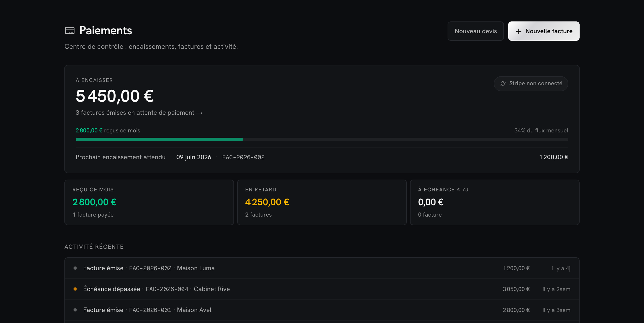This screenshot has width=644, height=323.
Task: Select the Maison Avel activity row
Action: (322, 310)
